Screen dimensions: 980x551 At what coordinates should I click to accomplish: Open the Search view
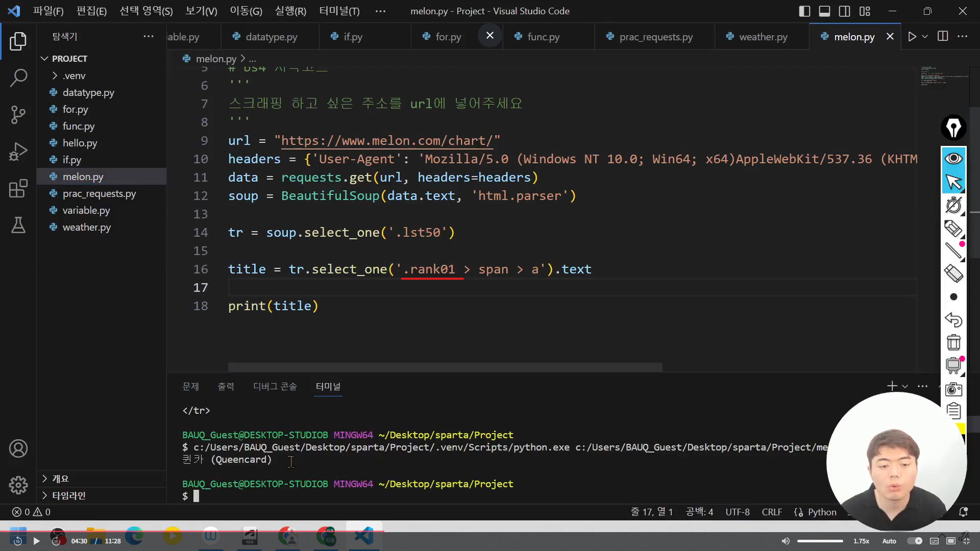pos(18,78)
